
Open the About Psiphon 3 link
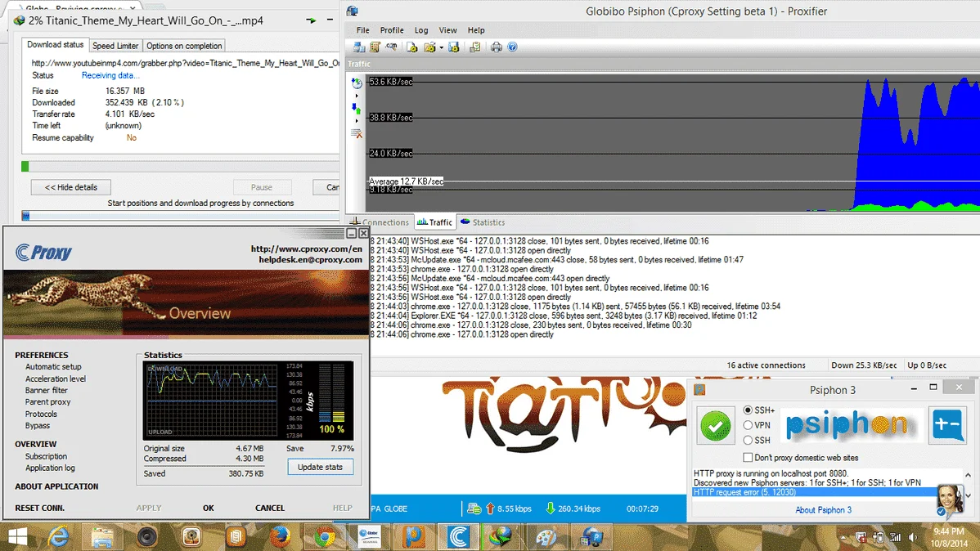[823, 510]
